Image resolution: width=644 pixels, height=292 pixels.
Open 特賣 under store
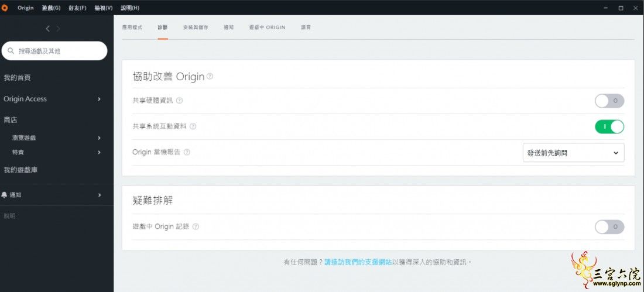pos(18,152)
